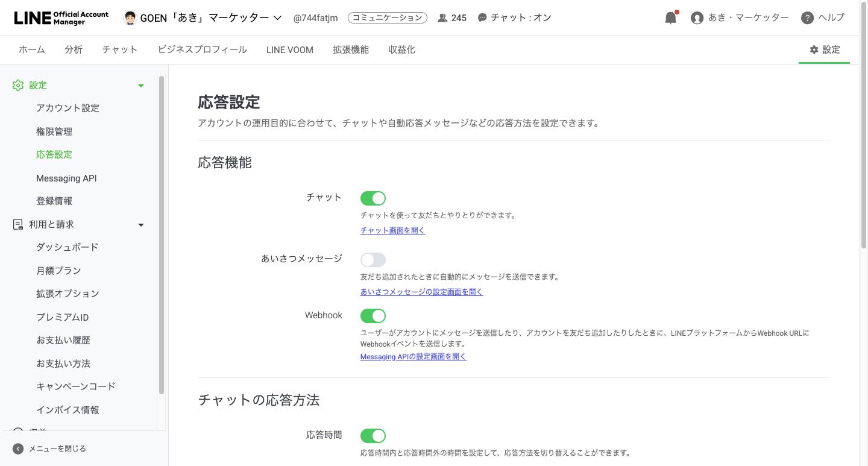Follow the Messaging APIの設定画面を開く link
The width and height of the screenshot is (868, 466).
tap(414, 356)
